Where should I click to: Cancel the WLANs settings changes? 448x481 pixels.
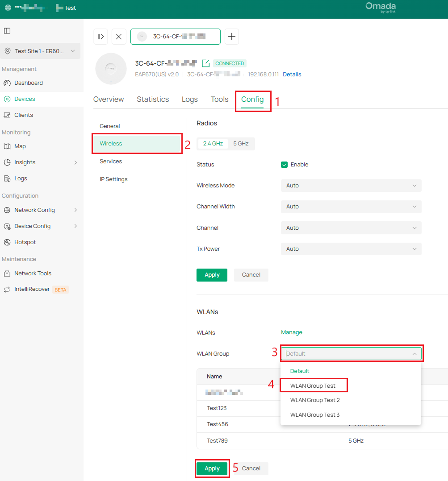(x=251, y=468)
